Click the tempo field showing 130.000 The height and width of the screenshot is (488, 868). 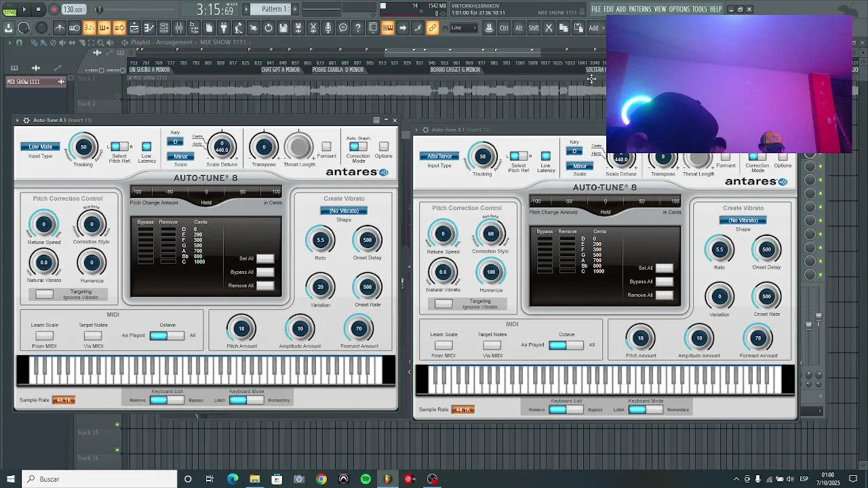click(x=73, y=9)
